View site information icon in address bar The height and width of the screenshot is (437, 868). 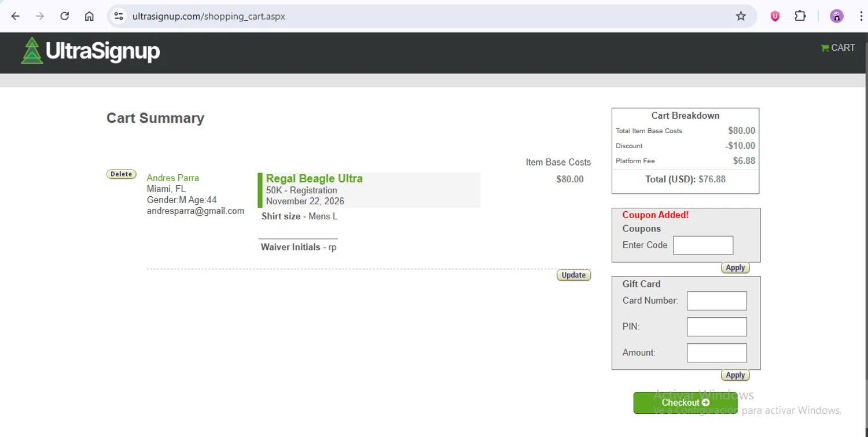pyautogui.click(x=119, y=16)
